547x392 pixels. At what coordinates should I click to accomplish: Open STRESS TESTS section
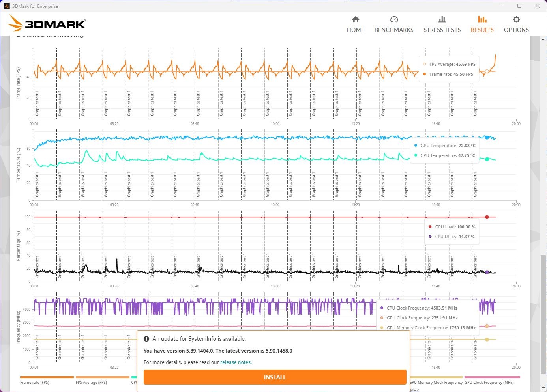(x=442, y=24)
